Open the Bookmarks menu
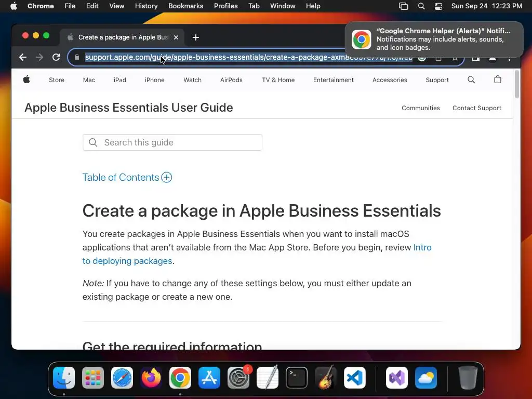The height and width of the screenshot is (399, 532). (x=186, y=6)
